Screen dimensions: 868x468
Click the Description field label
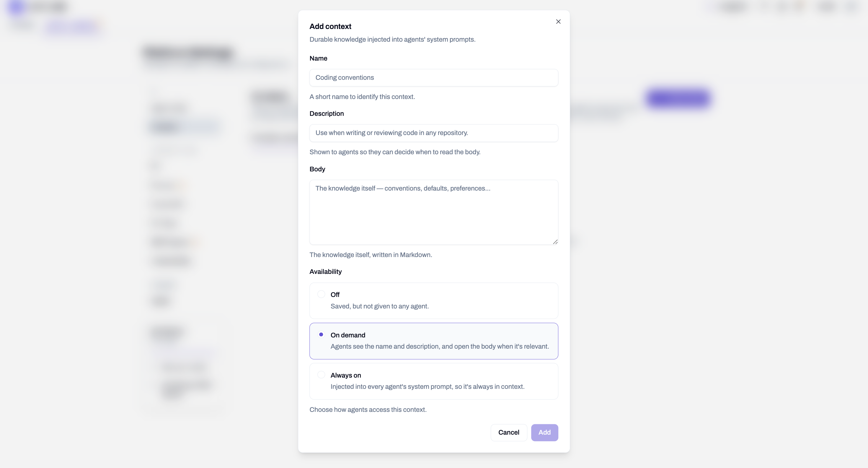(x=327, y=114)
